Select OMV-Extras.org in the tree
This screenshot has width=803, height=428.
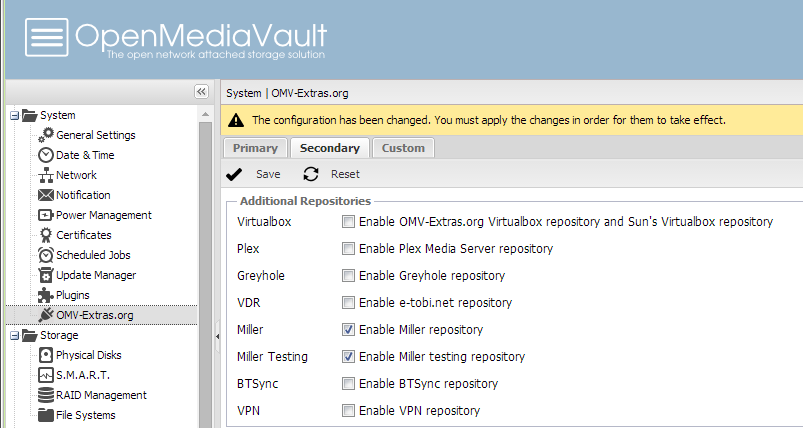point(95,315)
